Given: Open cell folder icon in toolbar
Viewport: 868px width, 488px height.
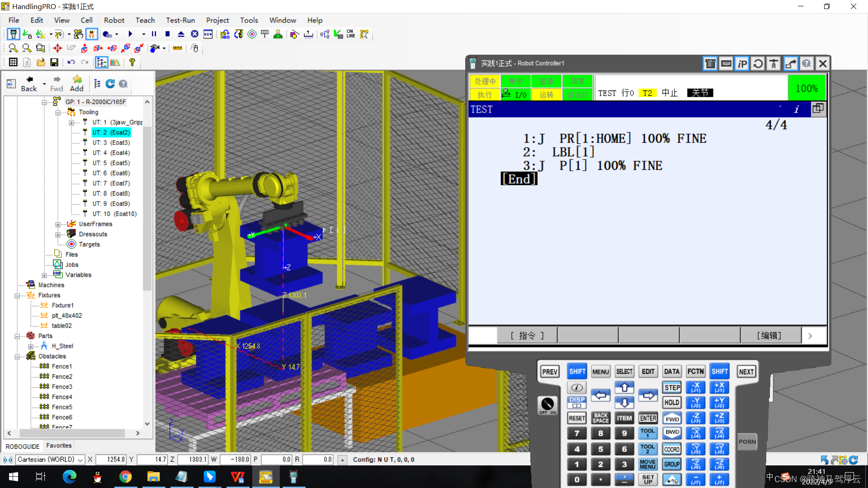Looking at the screenshot, I should (41, 62).
